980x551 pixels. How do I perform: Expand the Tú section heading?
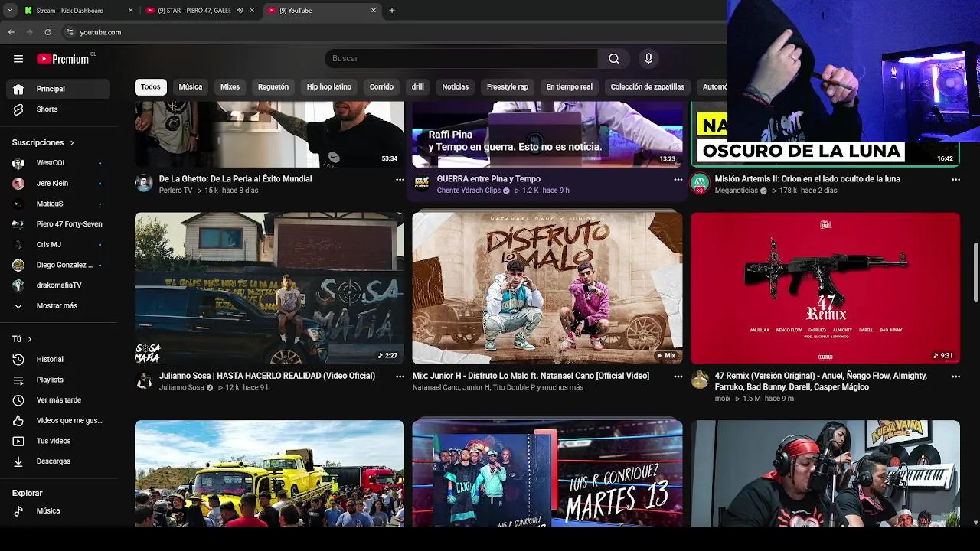coord(22,339)
